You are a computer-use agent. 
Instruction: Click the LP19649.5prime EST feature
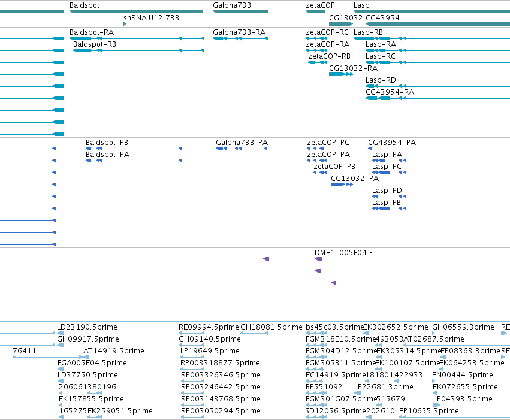coord(192,357)
